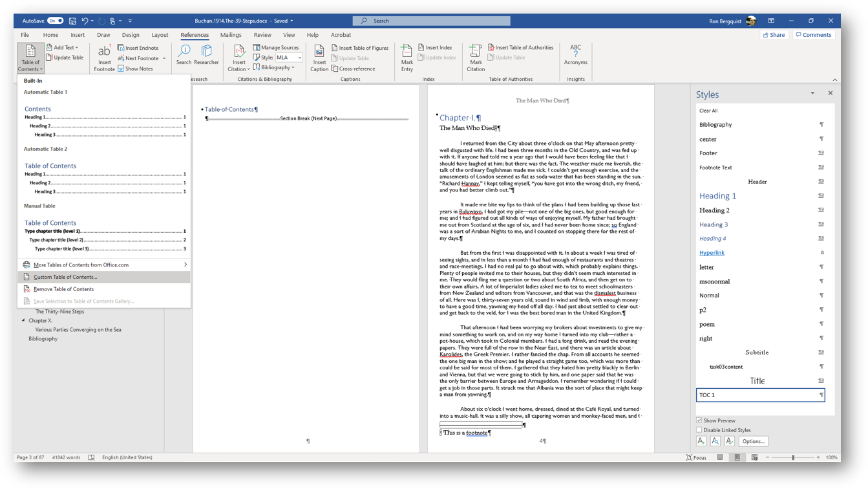Expand the Bibliography dropdown

click(x=277, y=68)
